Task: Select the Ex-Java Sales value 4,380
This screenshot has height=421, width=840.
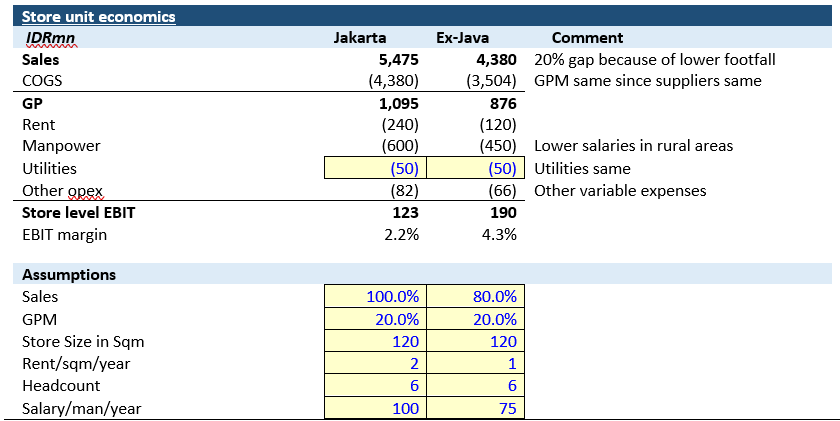Action: click(496, 60)
